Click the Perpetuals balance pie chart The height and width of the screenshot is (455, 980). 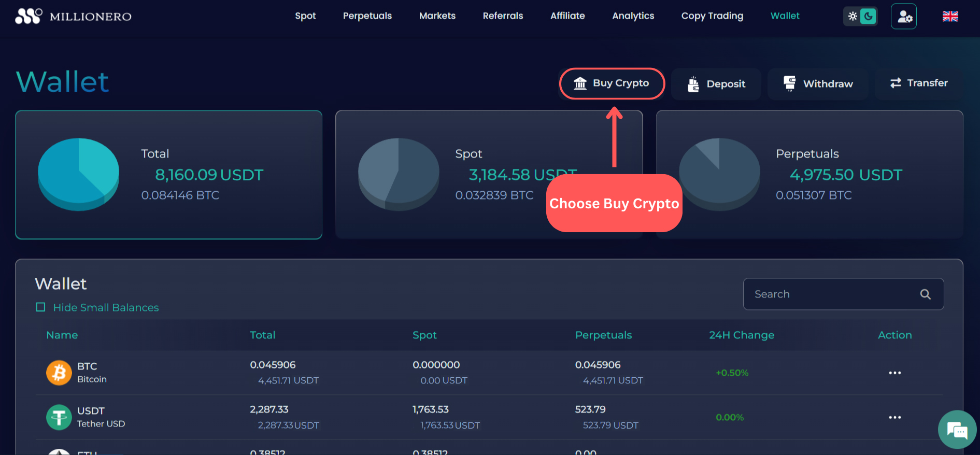pyautogui.click(x=719, y=174)
